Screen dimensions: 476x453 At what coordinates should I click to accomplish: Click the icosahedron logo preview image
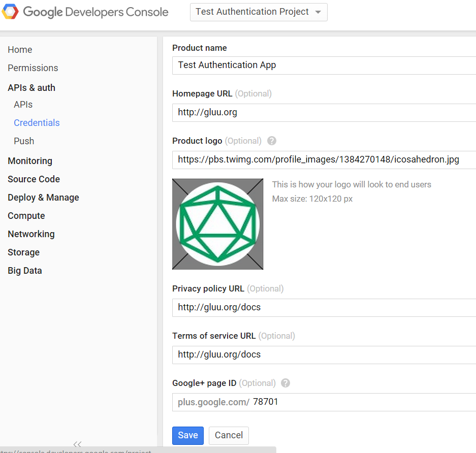coord(217,224)
